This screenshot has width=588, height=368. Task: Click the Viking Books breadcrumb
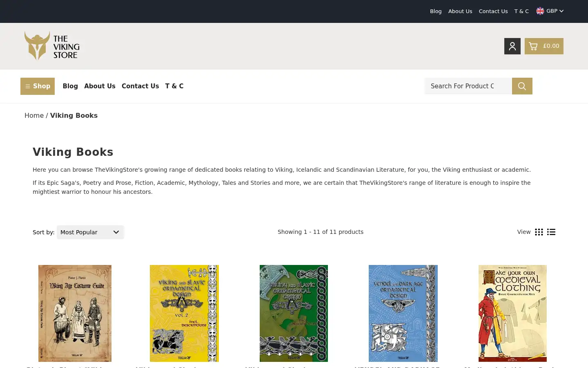[x=74, y=116]
